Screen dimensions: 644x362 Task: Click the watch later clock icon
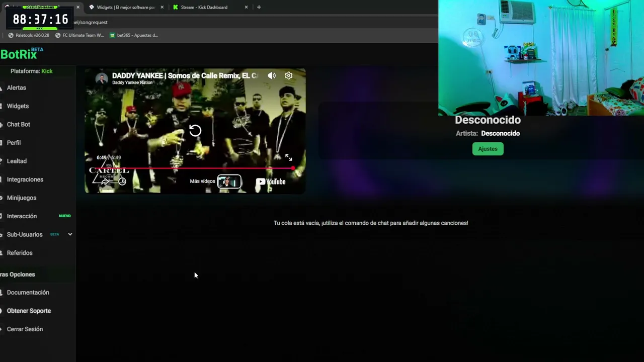[x=122, y=182]
